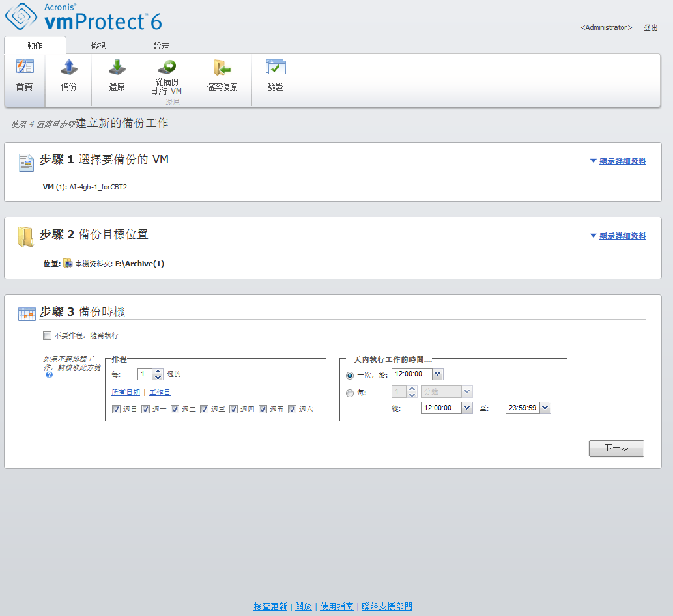Click the 登出 logout link
The height and width of the screenshot is (616, 673).
(650, 27)
